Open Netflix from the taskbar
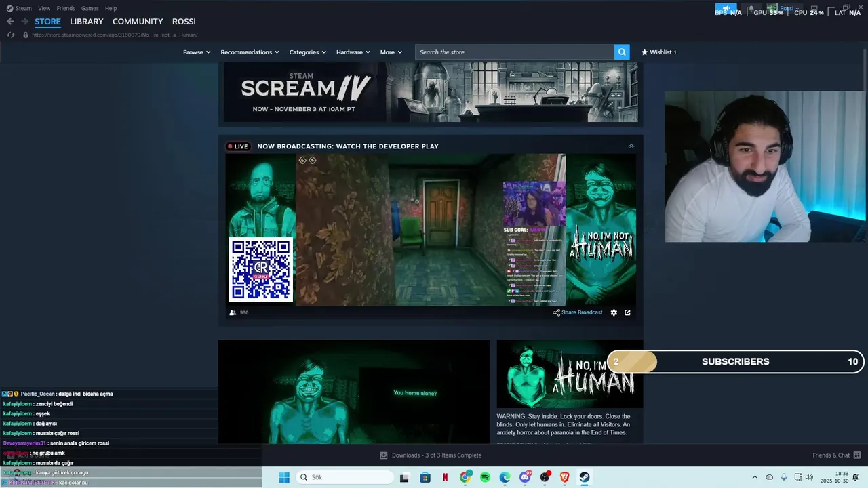868x488 pixels. pyautogui.click(x=445, y=477)
